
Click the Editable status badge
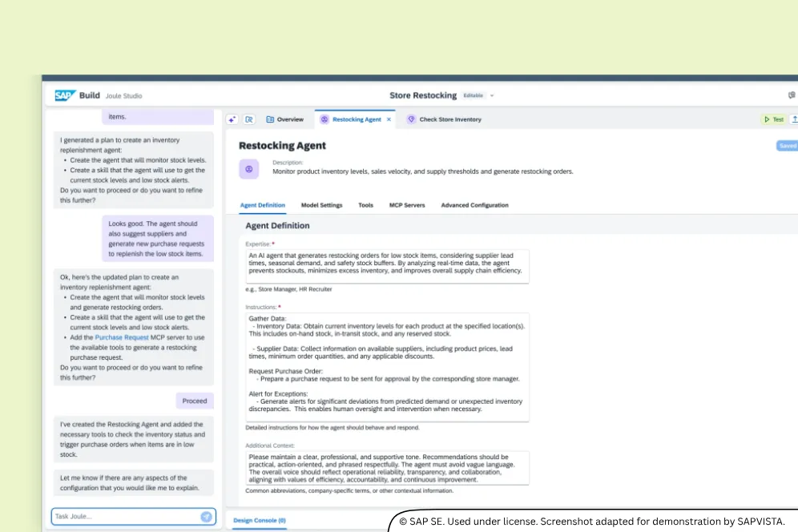click(473, 95)
